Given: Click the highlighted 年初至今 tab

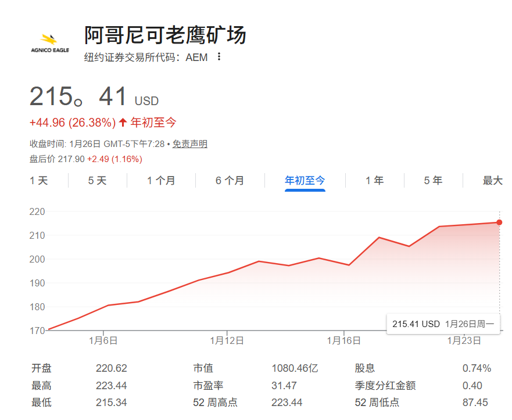Looking at the screenshot, I should tap(305, 181).
